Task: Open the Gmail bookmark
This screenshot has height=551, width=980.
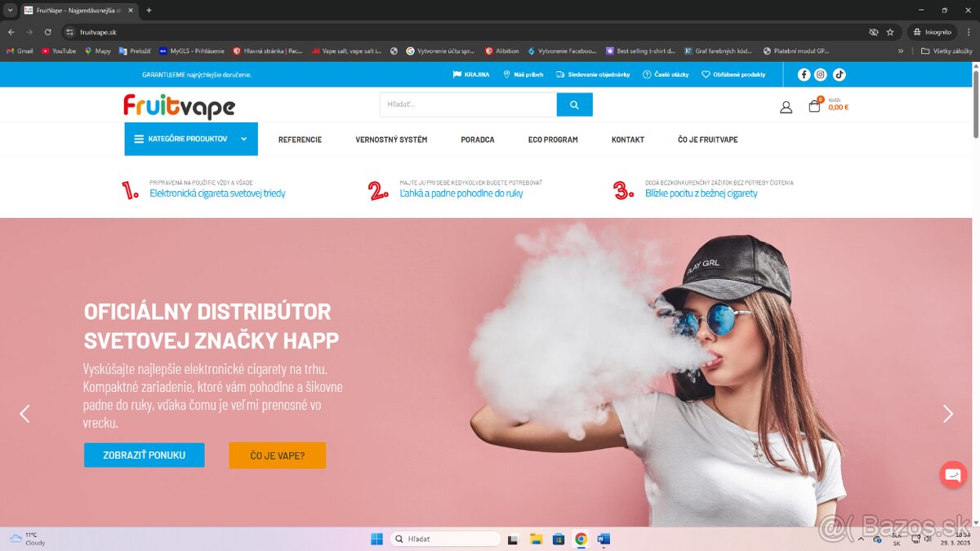Action: pos(20,51)
